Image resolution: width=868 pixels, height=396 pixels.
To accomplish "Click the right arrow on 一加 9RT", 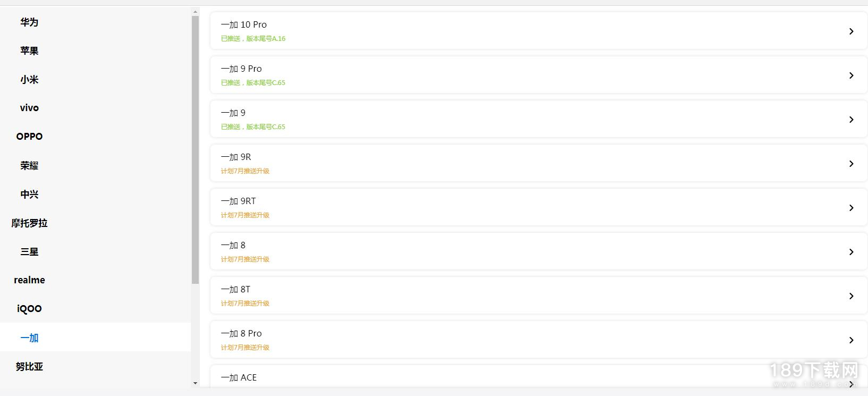I will pos(851,208).
